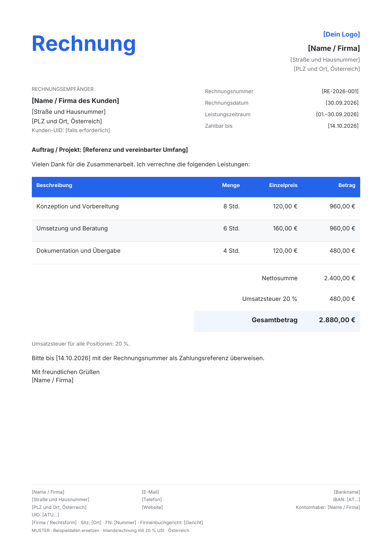Click "Kunden-UID: [falls erforderlich]" line
The width and height of the screenshot is (392, 555).
tap(71, 130)
